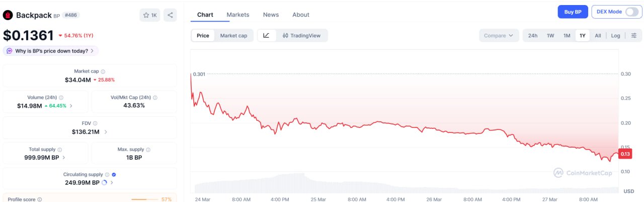Switch to the Markets tab
This screenshot has width=644, height=202.
(237, 15)
